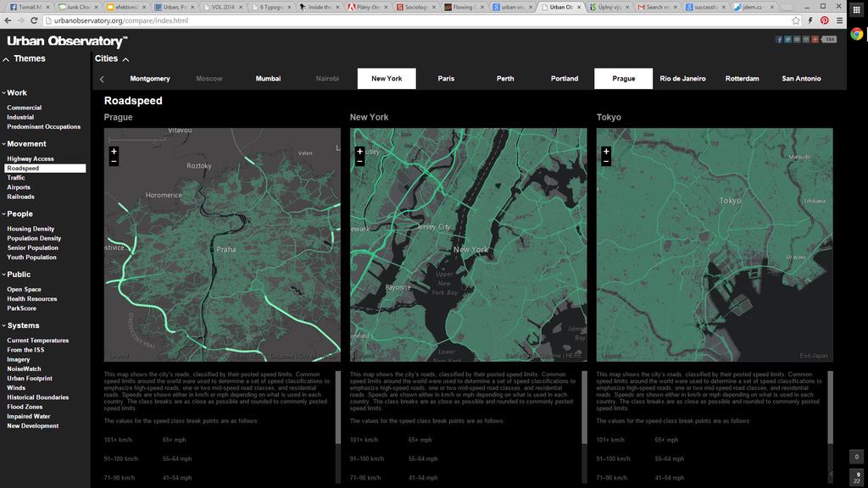Share the page on Facebook
The width and height of the screenshot is (868, 488).
pos(779,39)
